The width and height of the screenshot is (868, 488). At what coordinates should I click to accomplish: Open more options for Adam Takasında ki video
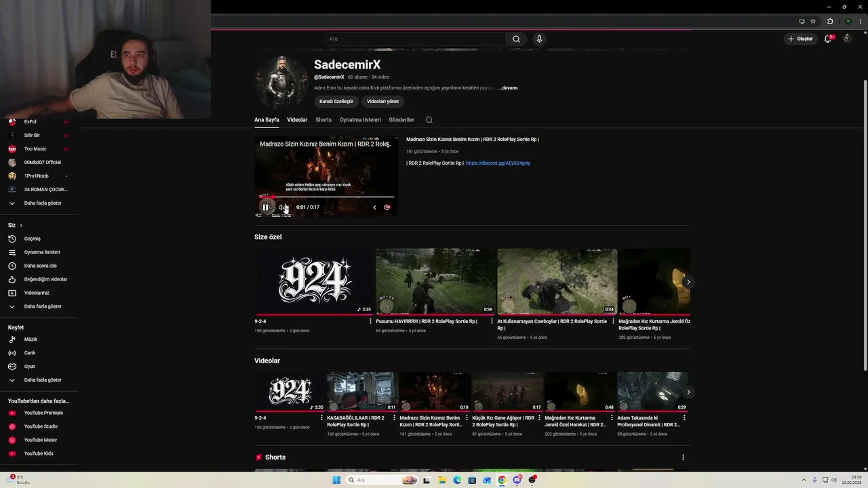[684, 418]
